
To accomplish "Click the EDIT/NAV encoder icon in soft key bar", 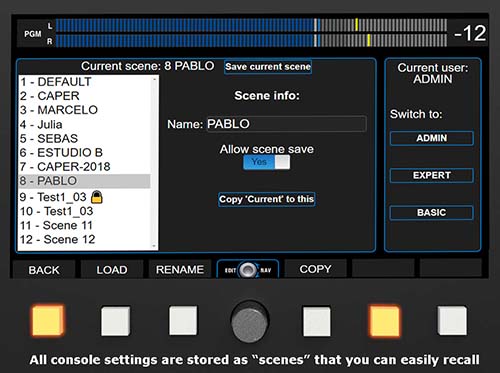I will click(248, 269).
